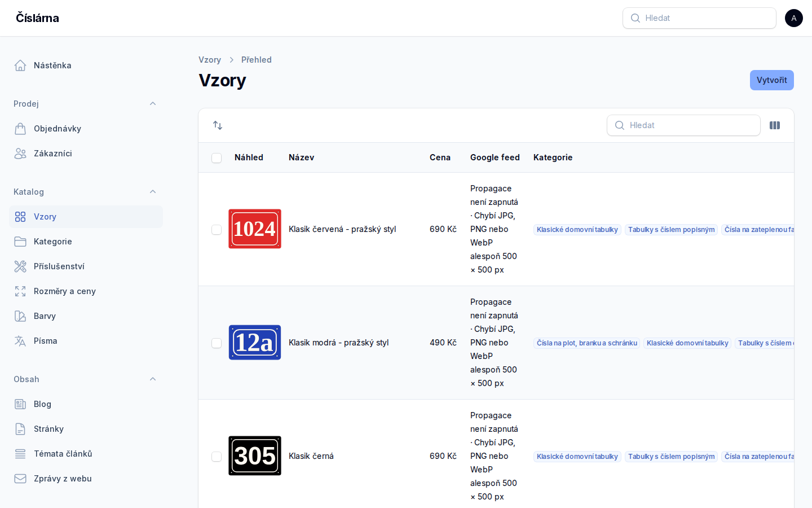
Task: Click the Zprávy z webu envelope icon
Action: coord(20,479)
